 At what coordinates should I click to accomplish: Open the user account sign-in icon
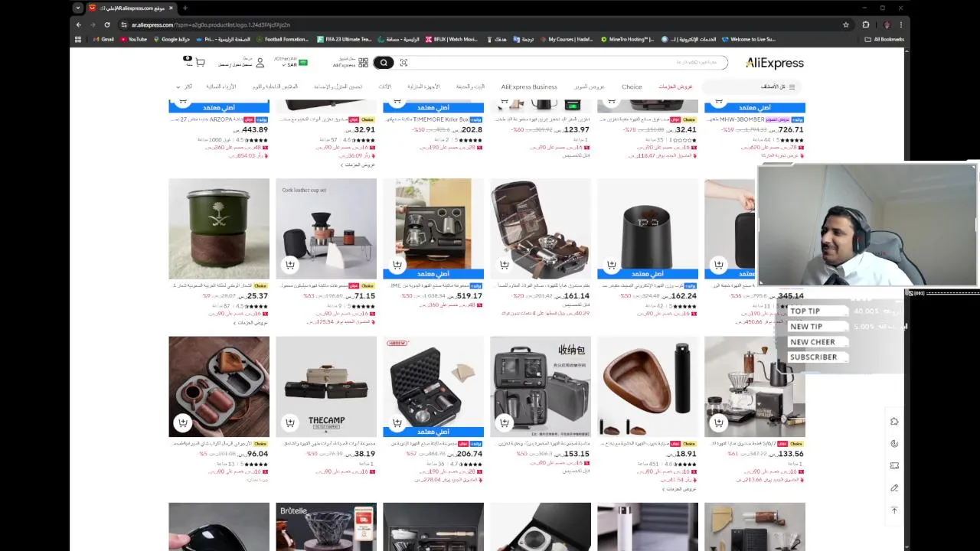[x=260, y=63]
